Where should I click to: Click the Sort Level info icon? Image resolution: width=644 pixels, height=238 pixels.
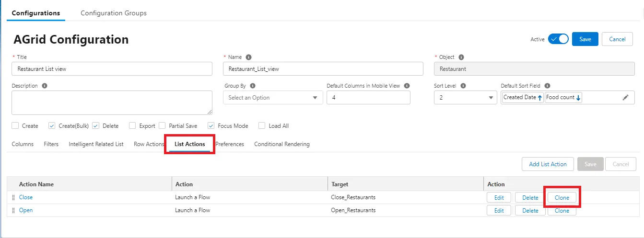(x=463, y=86)
